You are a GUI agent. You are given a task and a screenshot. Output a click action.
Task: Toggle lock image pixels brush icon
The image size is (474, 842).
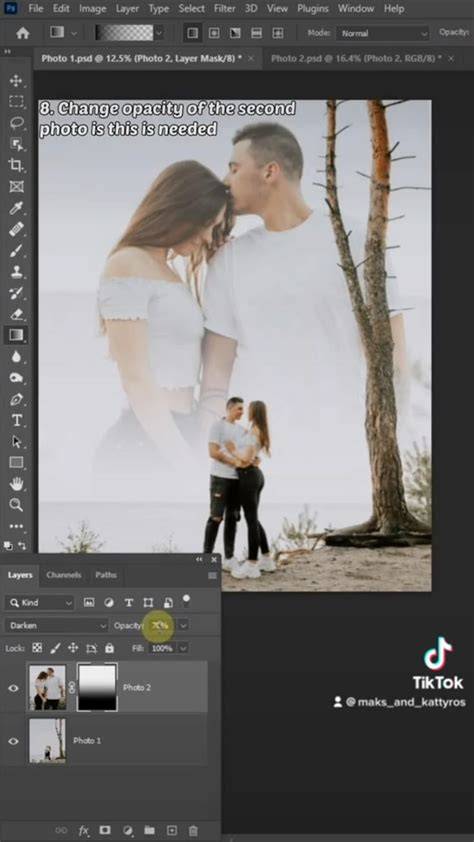coord(55,648)
